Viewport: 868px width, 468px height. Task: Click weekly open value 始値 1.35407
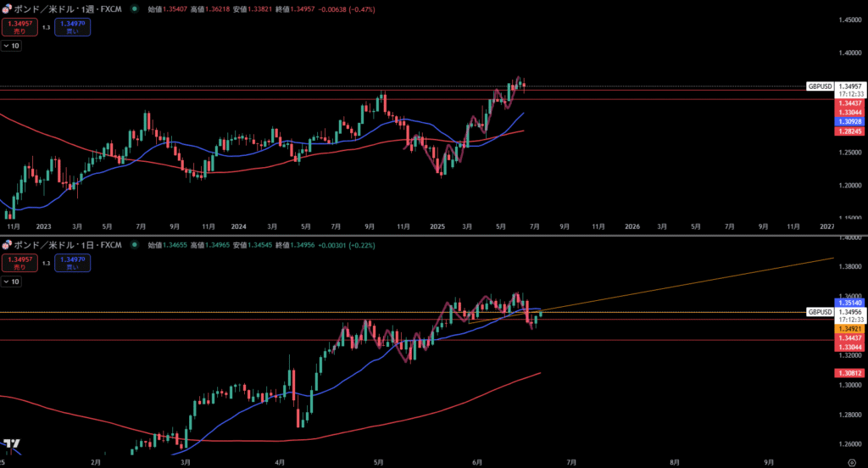(x=168, y=9)
